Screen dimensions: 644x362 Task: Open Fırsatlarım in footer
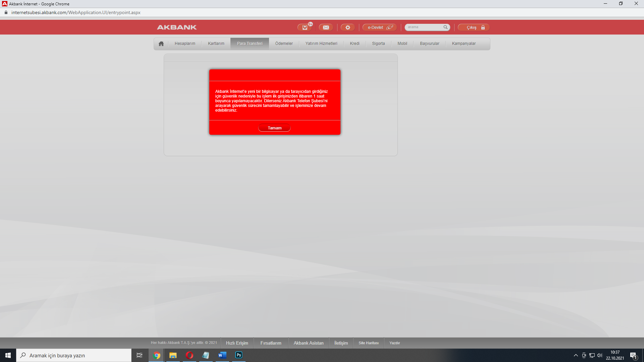271,343
